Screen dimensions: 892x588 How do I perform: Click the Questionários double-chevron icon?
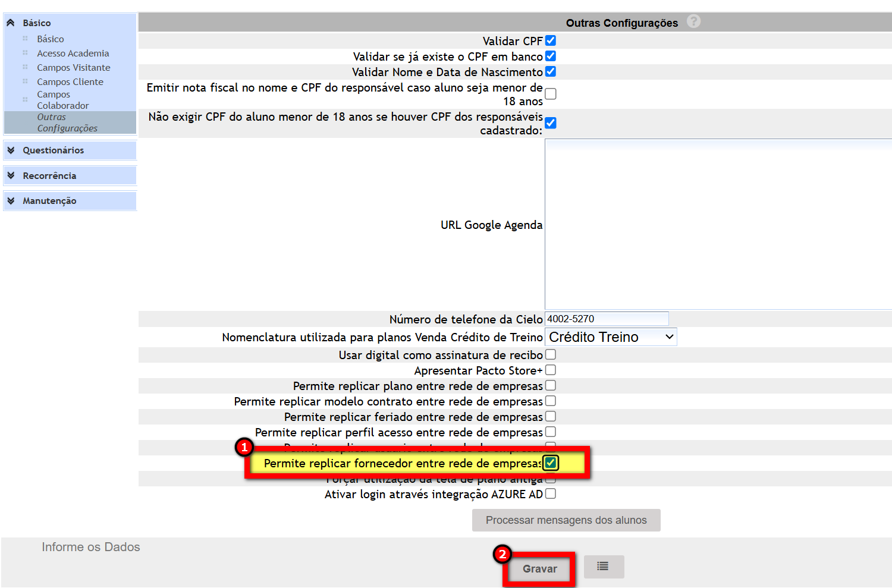11,150
